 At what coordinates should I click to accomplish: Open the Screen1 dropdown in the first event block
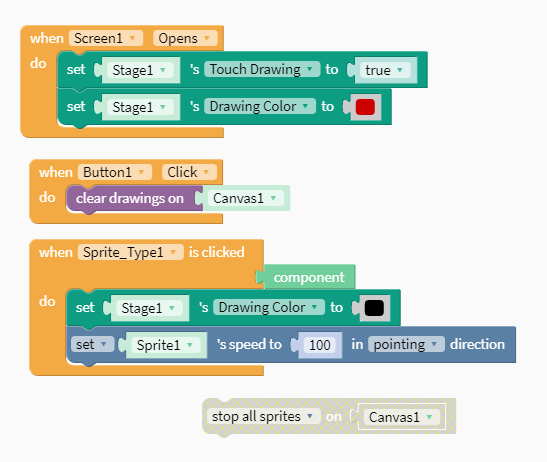[106, 38]
